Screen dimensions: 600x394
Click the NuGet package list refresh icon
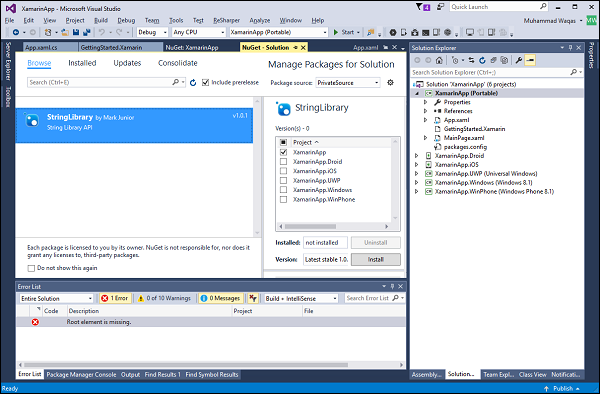coord(193,83)
